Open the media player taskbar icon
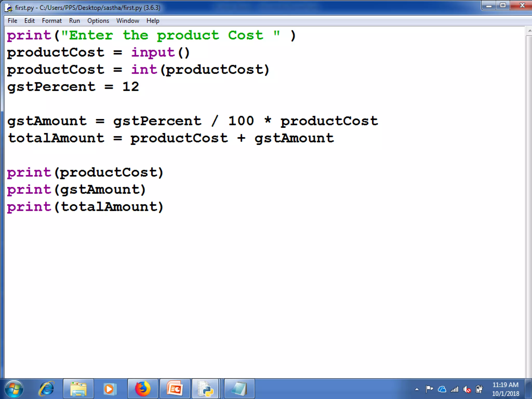This screenshot has width=532, height=399. 110,389
